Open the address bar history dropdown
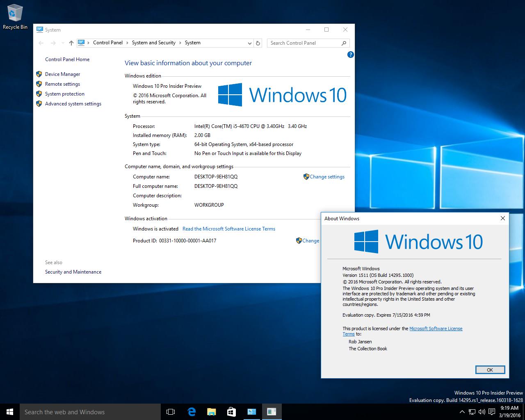 click(x=250, y=43)
